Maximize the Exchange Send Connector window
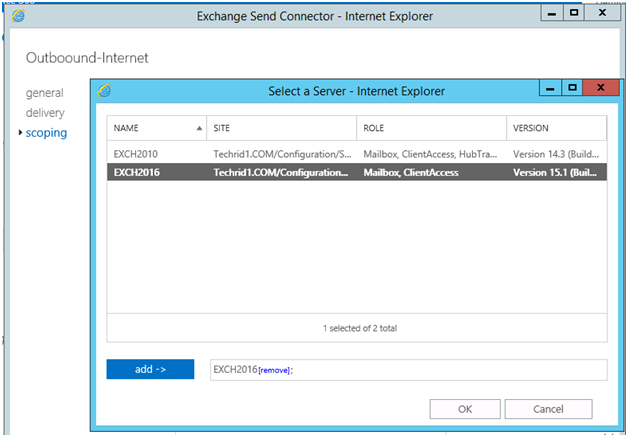This screenshot has height=437, width=628. (574, 13)
